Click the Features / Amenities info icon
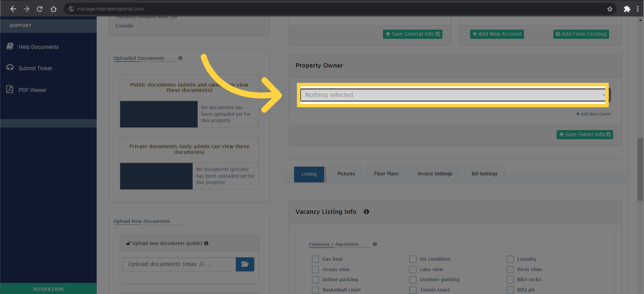Viewport: 644px width, 294px height. (x=375, y=244)
